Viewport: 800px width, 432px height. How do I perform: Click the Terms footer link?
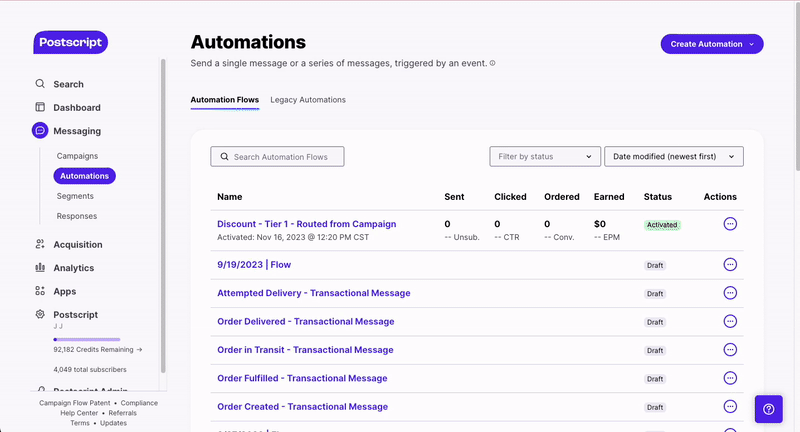[80, 423]
